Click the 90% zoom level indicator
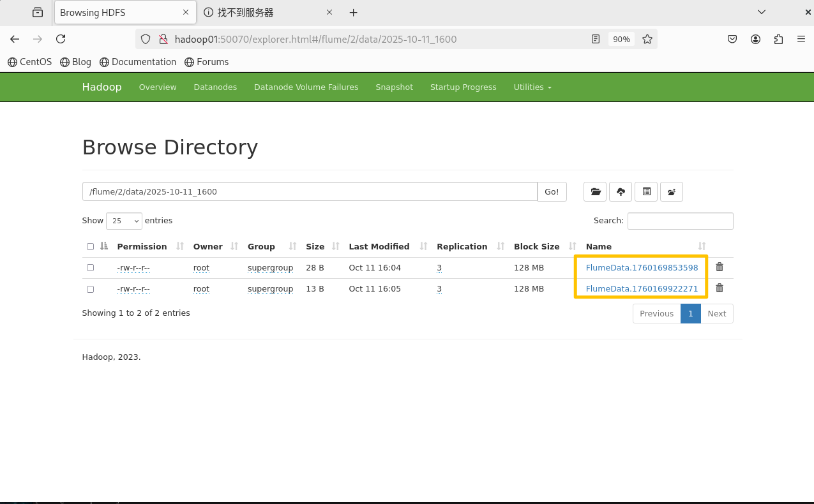This screenshot has width=814, height=504. click(621, 39)
